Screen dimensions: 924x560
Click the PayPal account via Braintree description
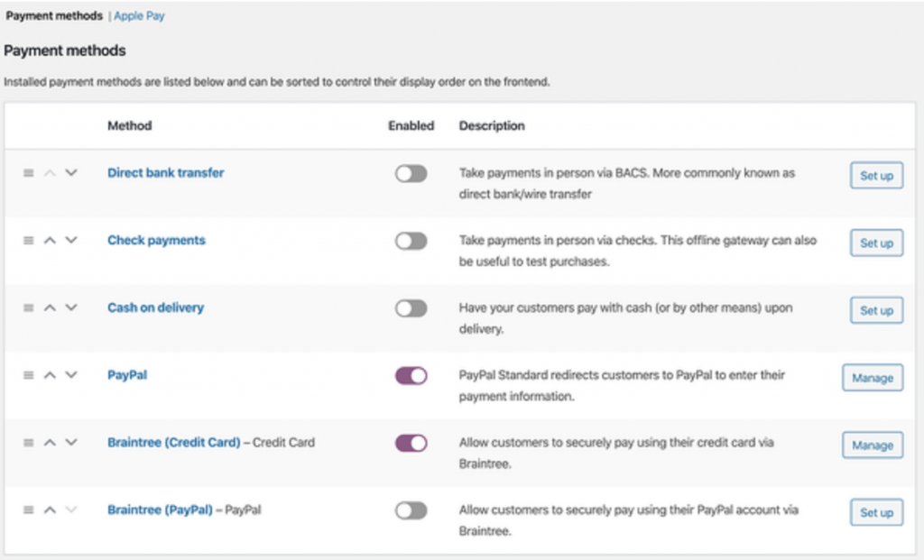629,520
